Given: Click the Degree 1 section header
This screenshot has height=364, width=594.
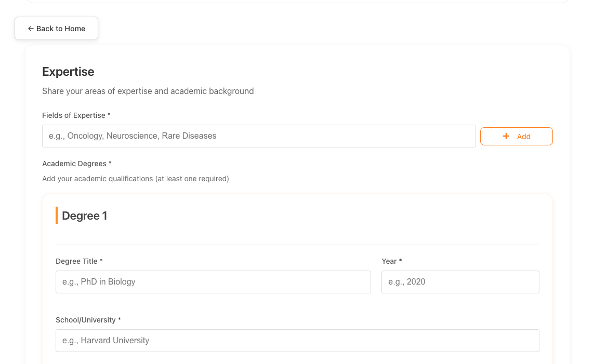Looking at the screenshot, I should pos(84,215).
